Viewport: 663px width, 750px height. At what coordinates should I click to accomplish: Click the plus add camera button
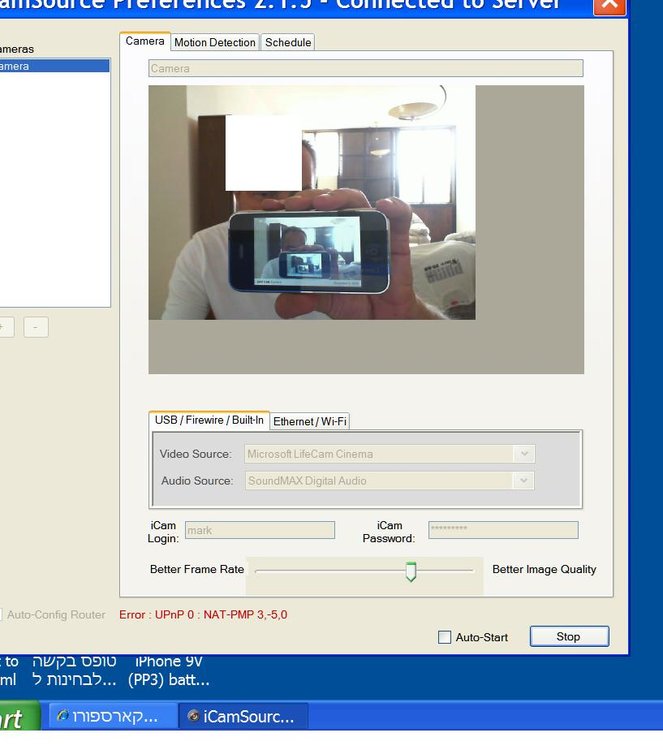pos(6,327)
